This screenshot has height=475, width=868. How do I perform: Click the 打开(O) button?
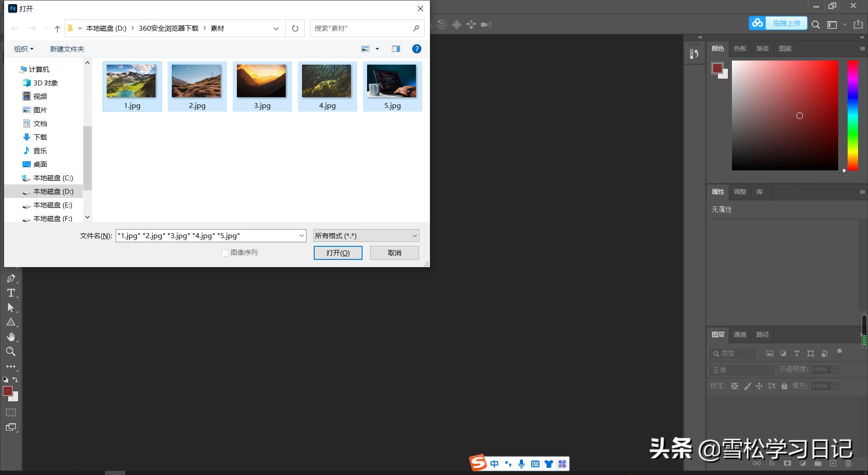(338, 253)
